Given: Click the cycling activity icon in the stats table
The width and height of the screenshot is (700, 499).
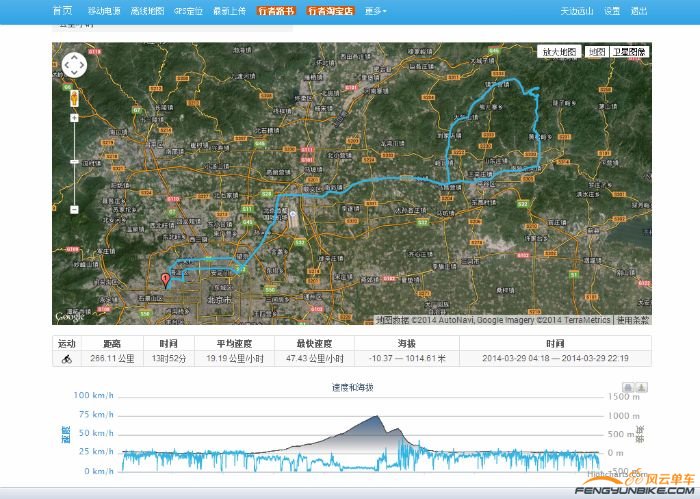Looking at the screenshot, I should 67,357.
